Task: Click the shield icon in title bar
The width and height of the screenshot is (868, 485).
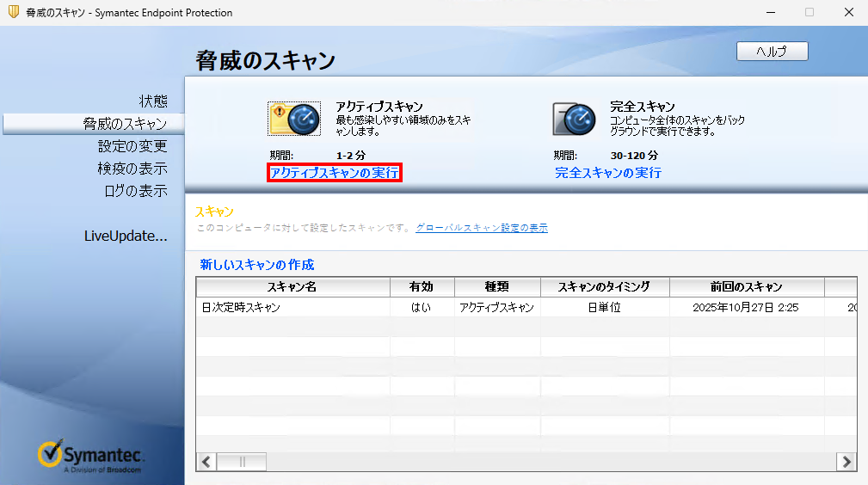Action: tap(13, 13)
